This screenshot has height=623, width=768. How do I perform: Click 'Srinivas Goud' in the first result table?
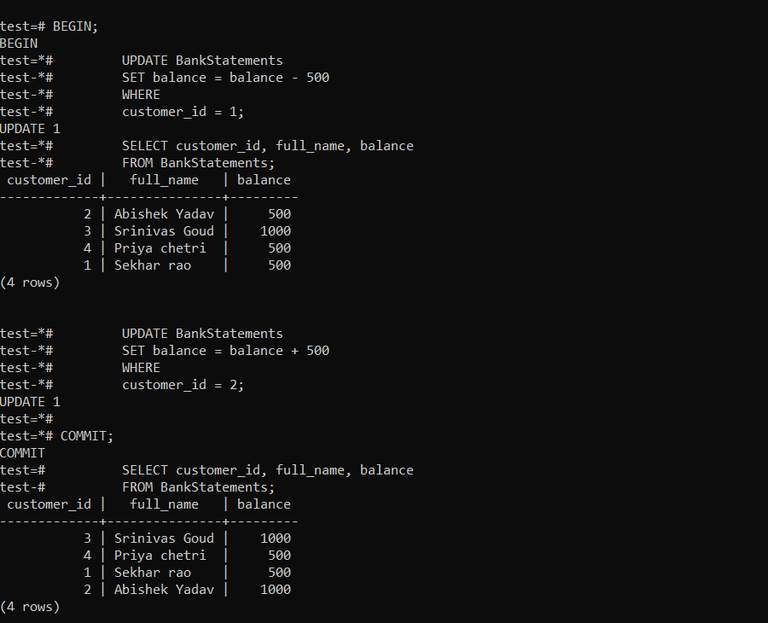click(x=164, y=231)
